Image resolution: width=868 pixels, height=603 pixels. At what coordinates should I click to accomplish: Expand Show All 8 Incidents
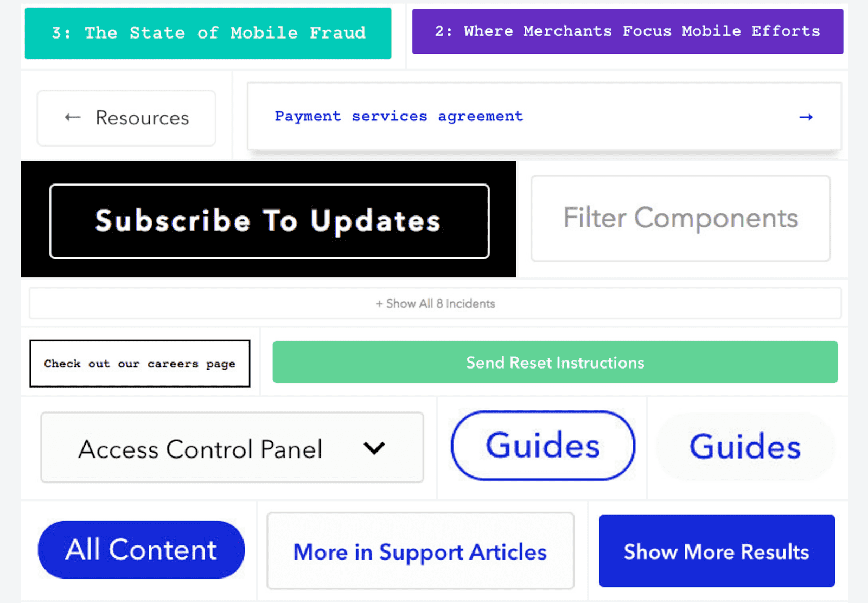point(435,303)
